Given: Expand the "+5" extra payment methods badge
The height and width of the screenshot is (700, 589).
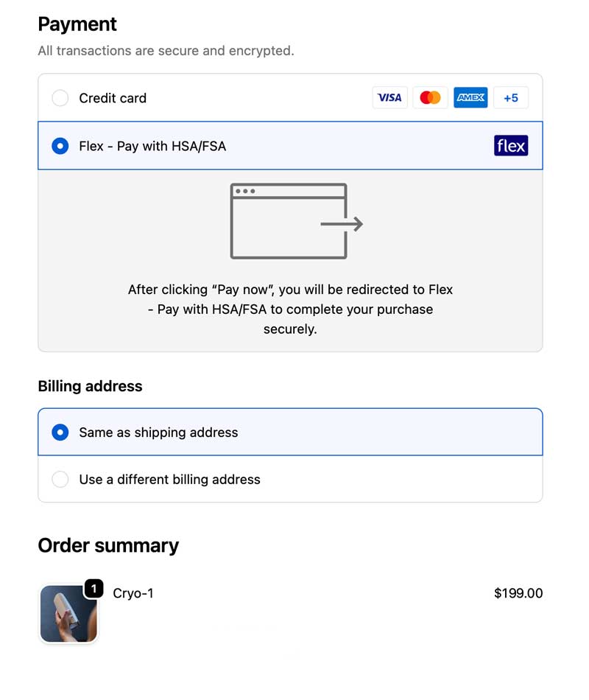Looking at the screenshot, I should pos(511,97).
